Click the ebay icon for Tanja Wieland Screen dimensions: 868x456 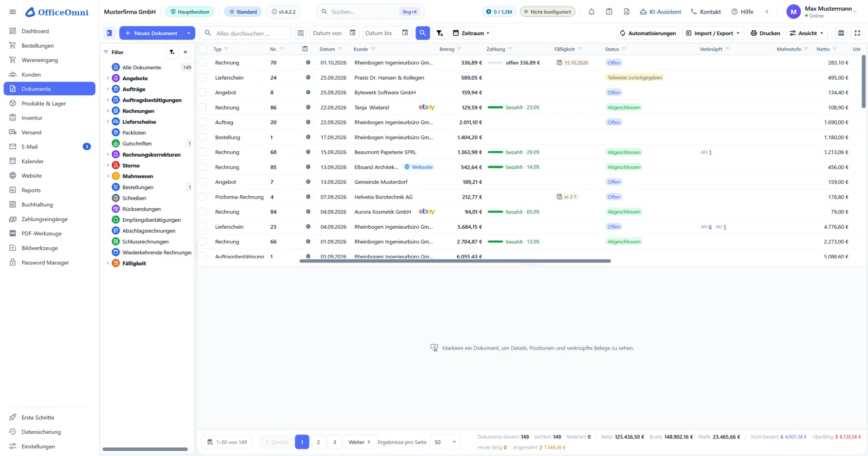click(x=427, y=107)
